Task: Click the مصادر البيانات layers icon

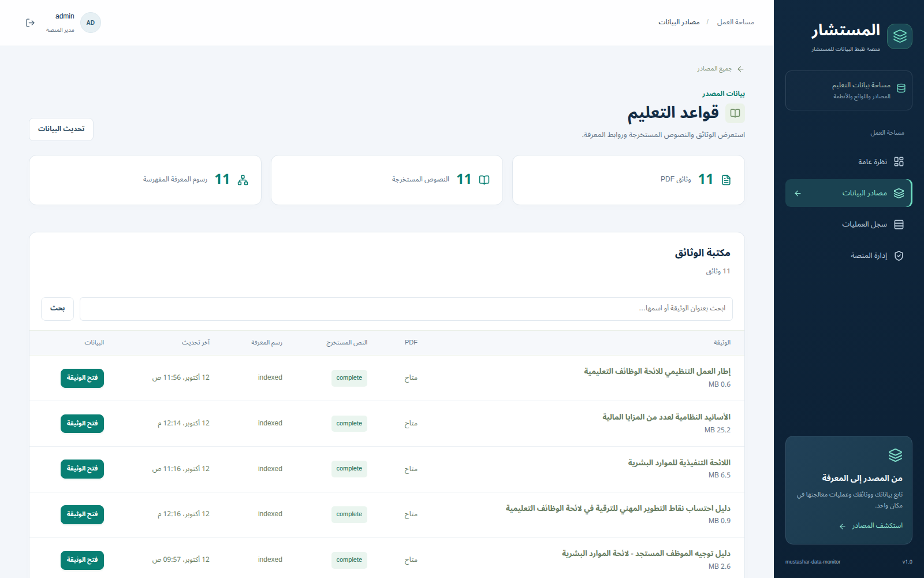Action: coord(899,193)
